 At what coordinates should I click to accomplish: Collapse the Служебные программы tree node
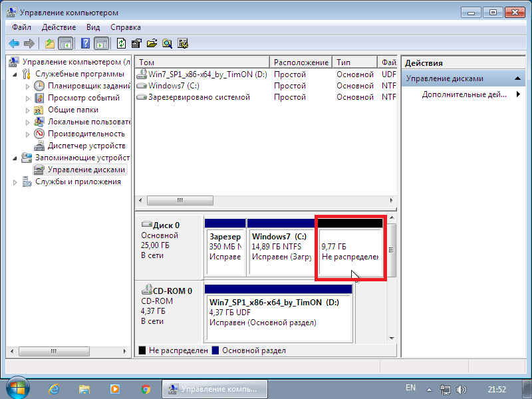point(15,74)
